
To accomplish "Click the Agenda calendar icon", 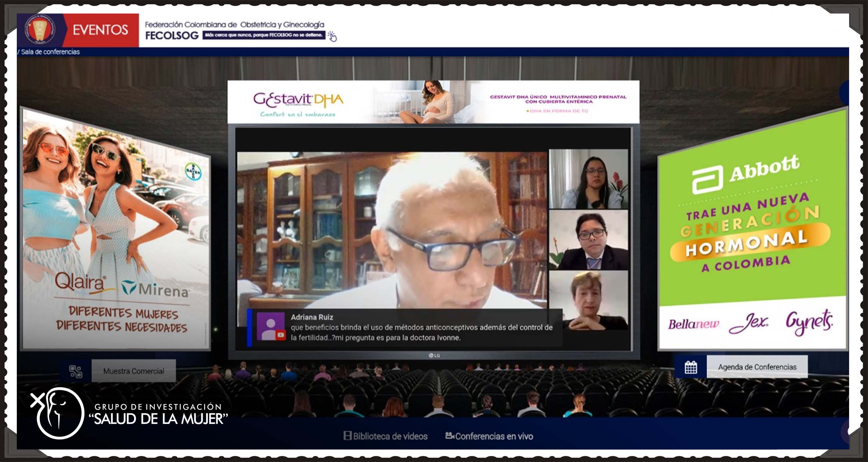I will 691,367.
